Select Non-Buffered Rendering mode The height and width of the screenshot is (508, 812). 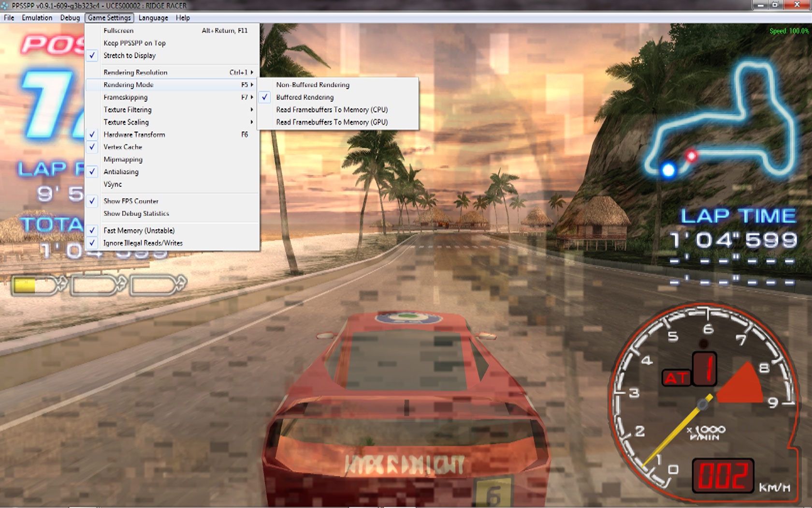(x=313, y=85)
